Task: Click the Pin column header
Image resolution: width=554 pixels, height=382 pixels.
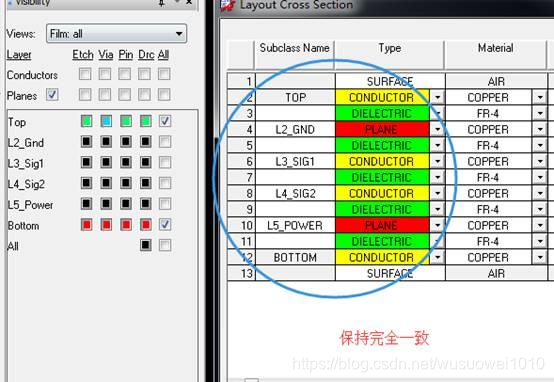Action: pyautogui.click(x=126, y=55)
